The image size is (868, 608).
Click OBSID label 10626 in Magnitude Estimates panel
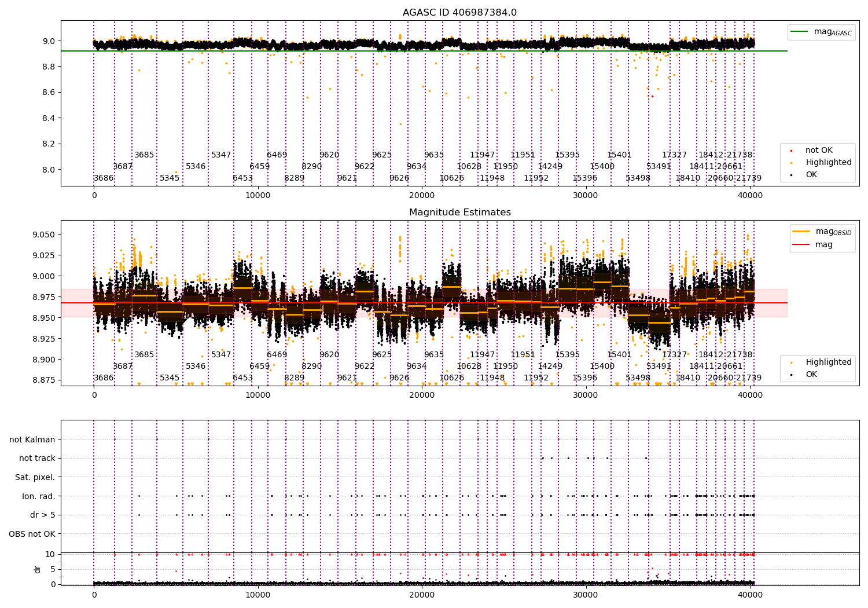pos(451,378)
